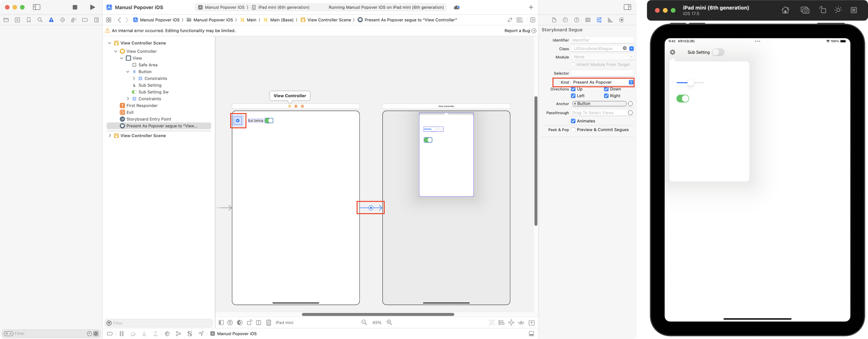Open related items grid icon
The height and width of the screenshot is (339, 868).
point(108,20)
